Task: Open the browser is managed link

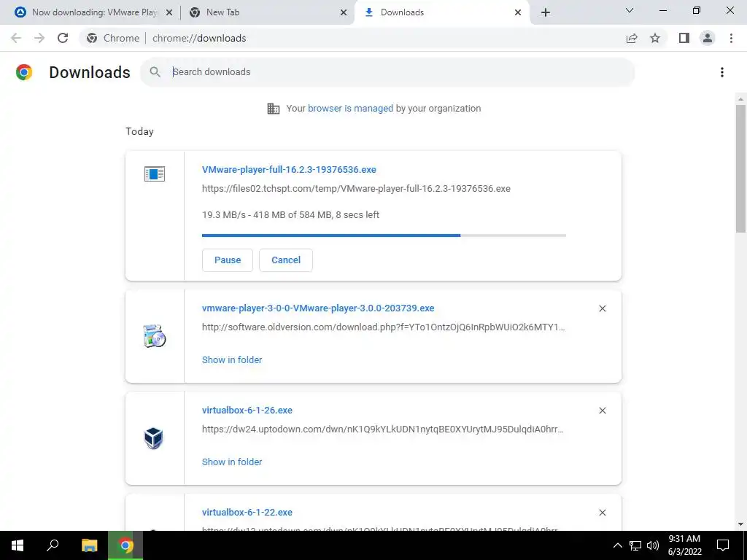Action: coord(351,108)
